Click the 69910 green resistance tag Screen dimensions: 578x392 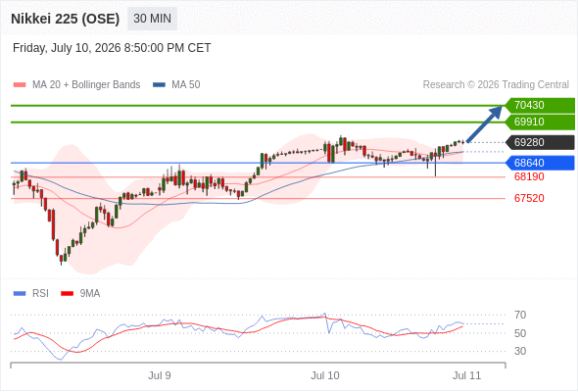click(540, 122)
